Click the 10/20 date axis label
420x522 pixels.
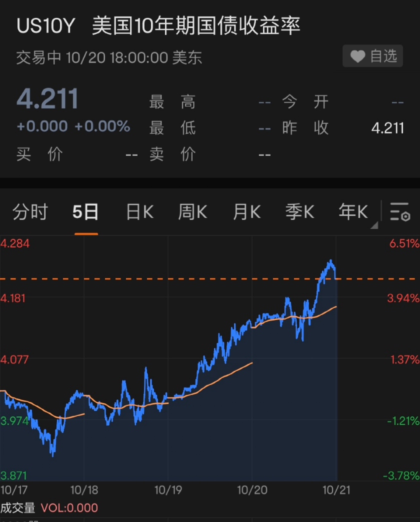click(251, 489)
